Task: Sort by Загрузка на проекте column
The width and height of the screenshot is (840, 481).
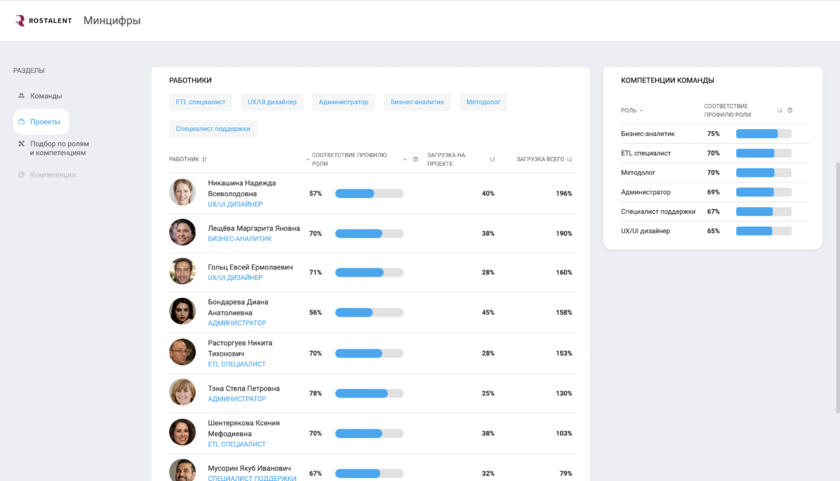Action: [492, 159]
